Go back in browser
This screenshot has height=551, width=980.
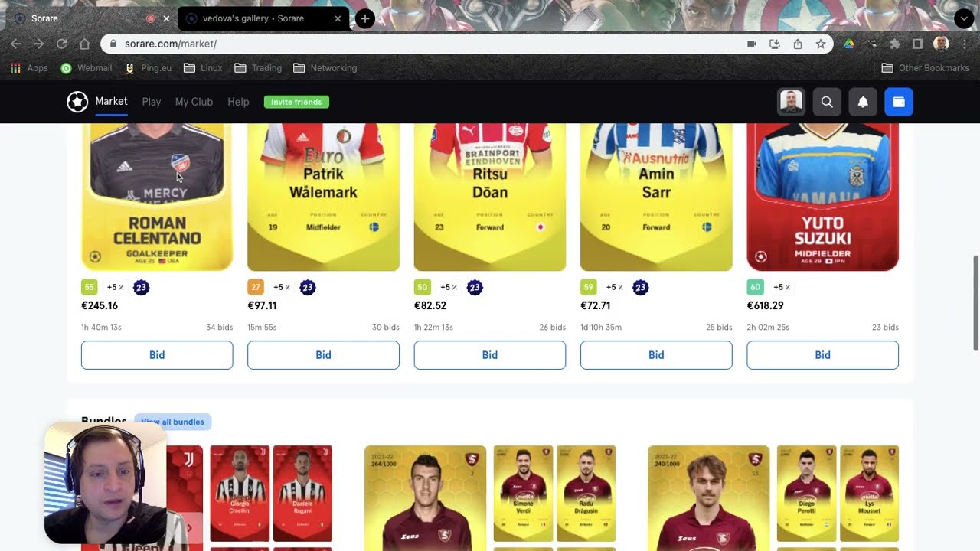(x=16, y=44)
